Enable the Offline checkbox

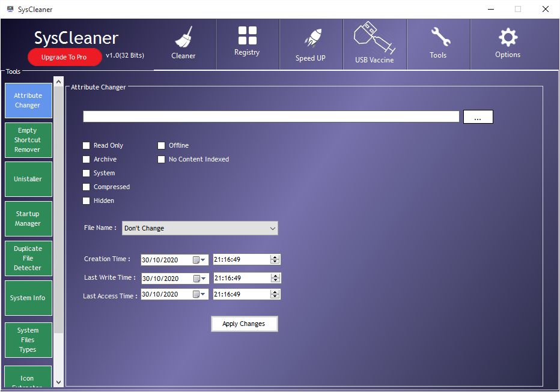tap(162, 145)
